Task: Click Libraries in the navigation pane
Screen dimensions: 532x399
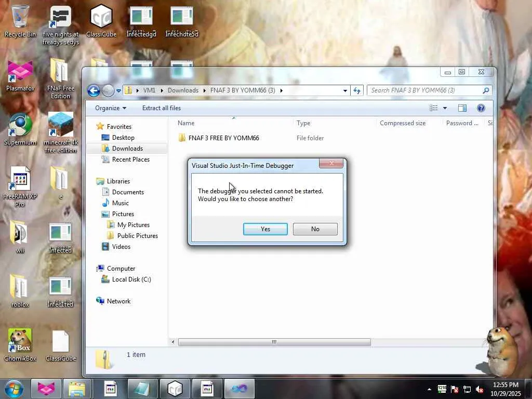Action: (118, 181)
